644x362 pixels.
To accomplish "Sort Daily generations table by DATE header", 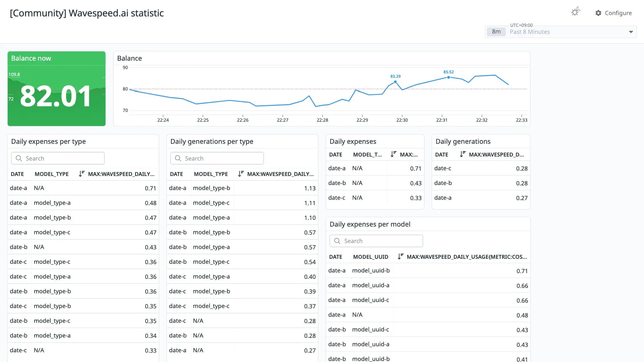I will click(x=441, y=155).
